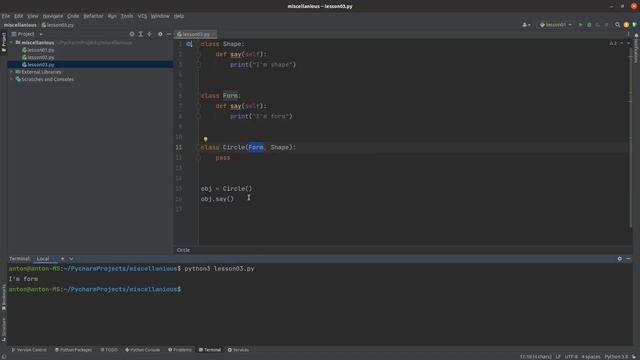
Task: Click the overridden-method gutter icon on line 1
Action: [x=189, y=44]
